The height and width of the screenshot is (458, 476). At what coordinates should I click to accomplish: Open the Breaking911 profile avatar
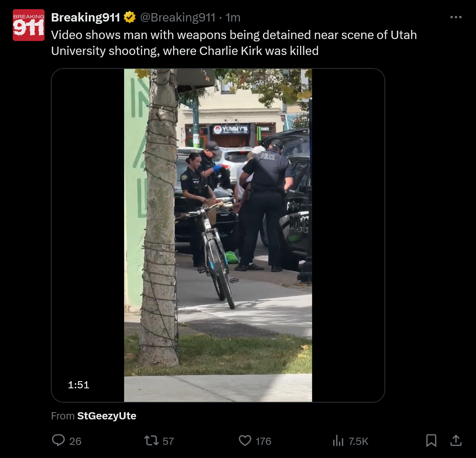(x=29, y=25)
